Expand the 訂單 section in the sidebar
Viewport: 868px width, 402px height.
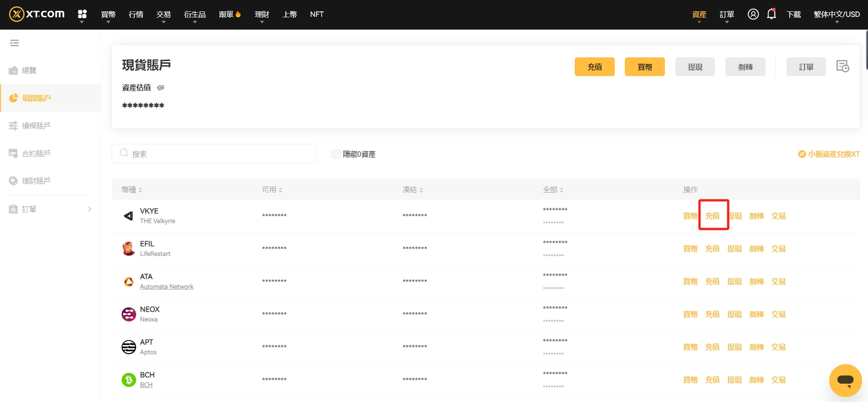(50, 209)
